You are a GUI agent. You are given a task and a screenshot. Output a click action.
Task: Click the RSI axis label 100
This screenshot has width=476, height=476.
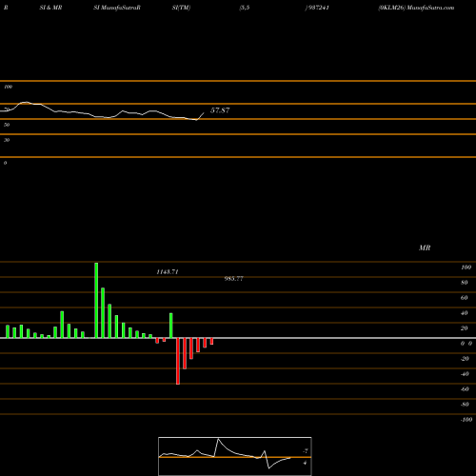[x=8, y=87]
